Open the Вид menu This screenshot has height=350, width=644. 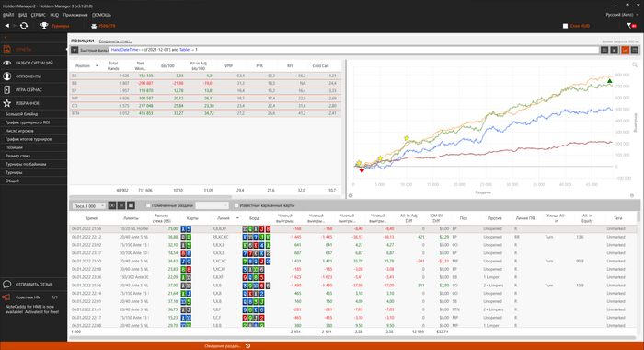click(x=23, y=15)
